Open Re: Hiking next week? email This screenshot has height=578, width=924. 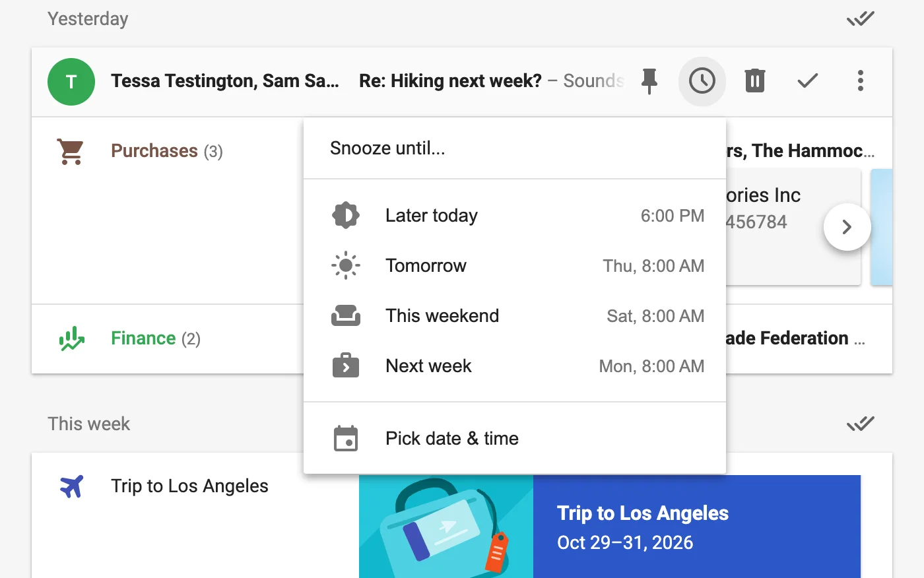[450, 81]
